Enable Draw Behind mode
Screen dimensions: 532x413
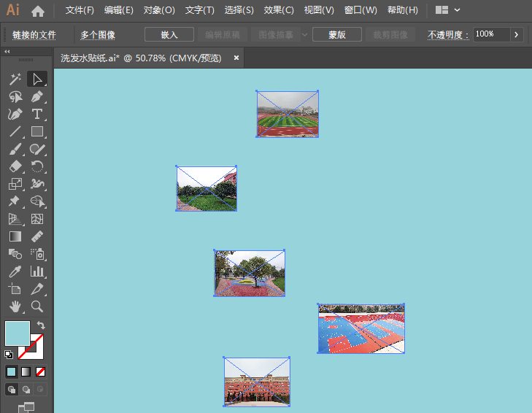(26, 389)
